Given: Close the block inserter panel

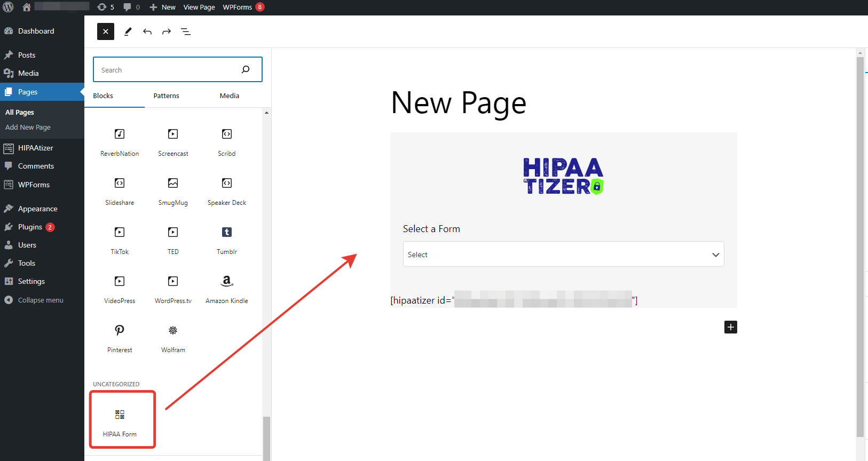Looking at the screenshot, I should click(106, 32).
